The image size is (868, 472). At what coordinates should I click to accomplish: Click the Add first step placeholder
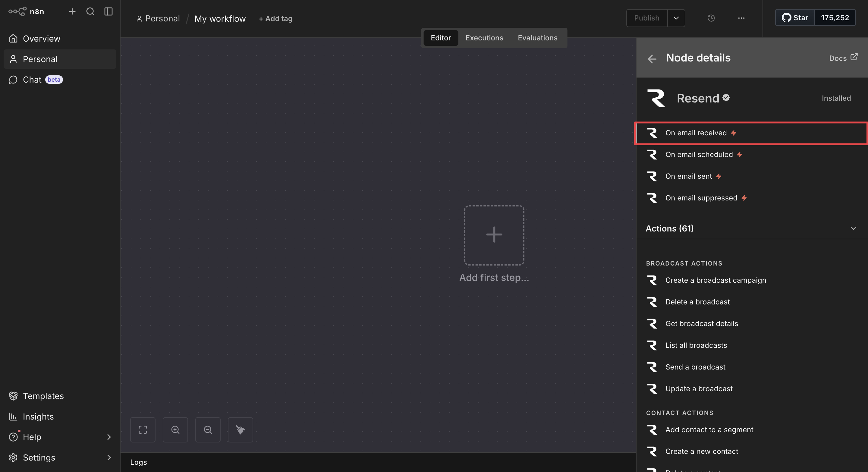(x=494, y=235)
